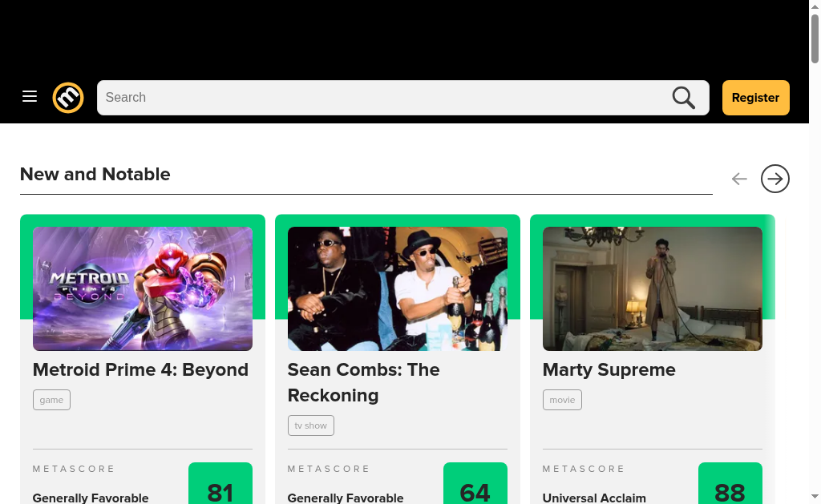Open the hamburger menu
Image resolution: width=821 pixels, height=504 pixels.
coord(30,97)
